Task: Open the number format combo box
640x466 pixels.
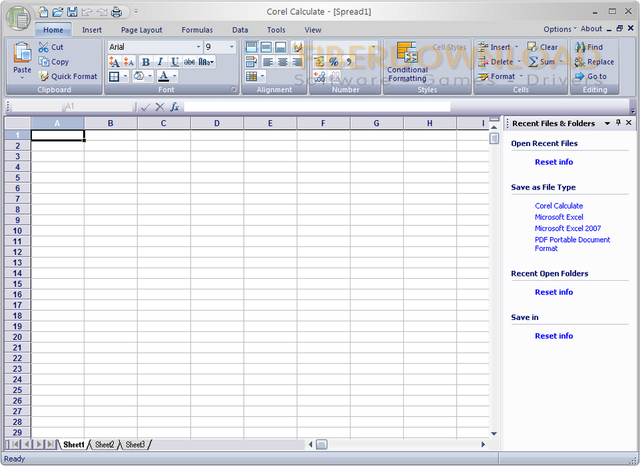Action: (x=345, y=47)
